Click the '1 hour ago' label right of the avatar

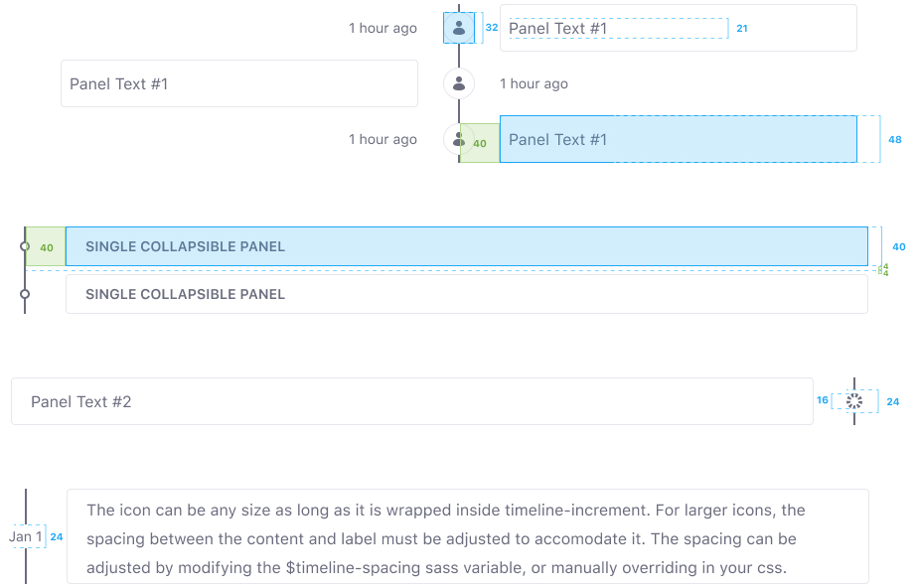point(534,83)
